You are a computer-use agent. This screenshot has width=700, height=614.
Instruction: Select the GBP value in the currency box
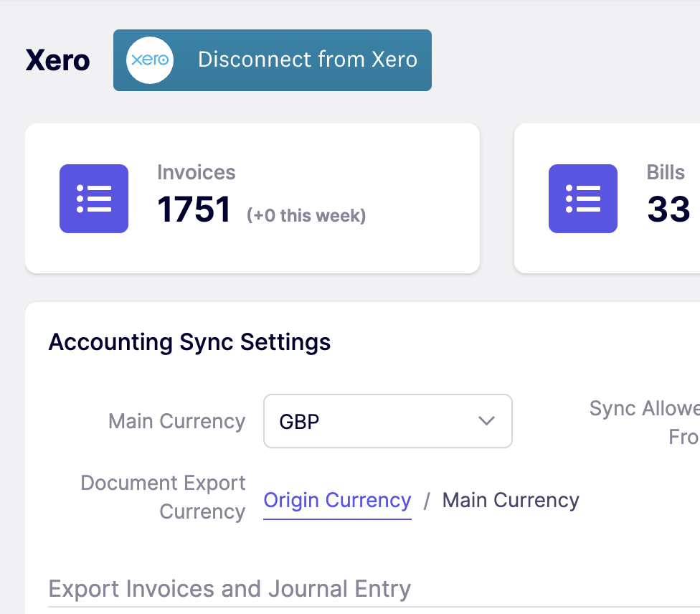(x=299, y=421)
